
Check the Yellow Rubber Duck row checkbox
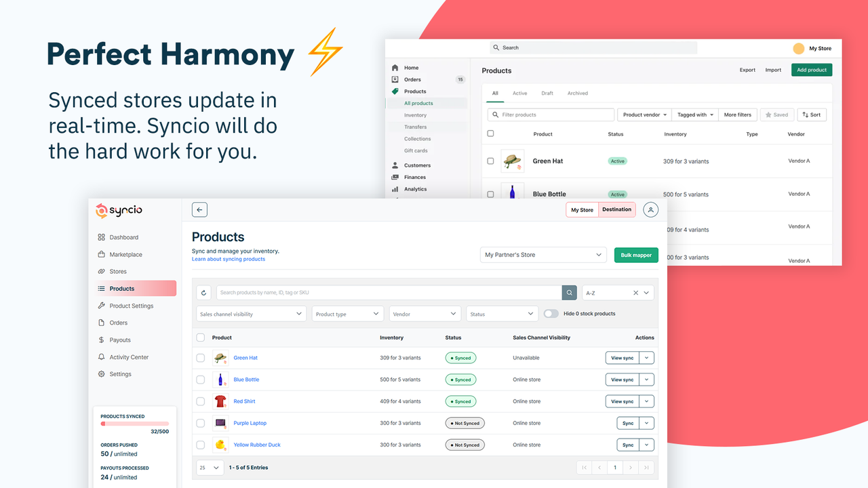tap(201, 445)
